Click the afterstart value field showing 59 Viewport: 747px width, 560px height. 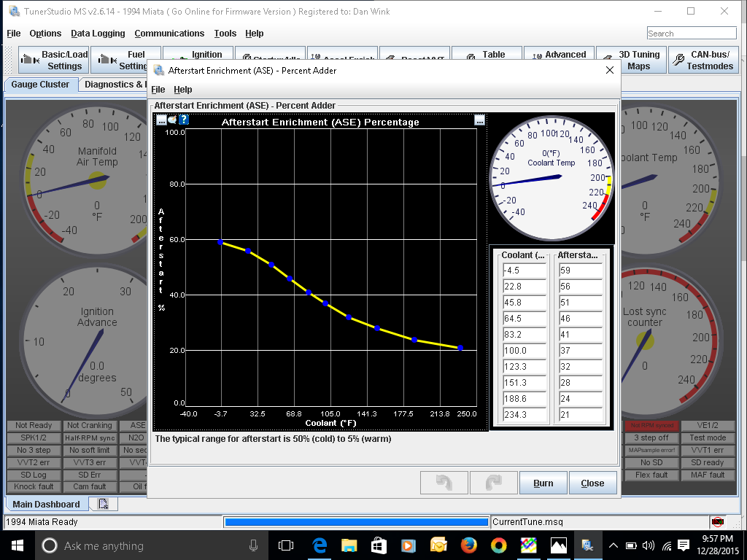pos(581,271)
